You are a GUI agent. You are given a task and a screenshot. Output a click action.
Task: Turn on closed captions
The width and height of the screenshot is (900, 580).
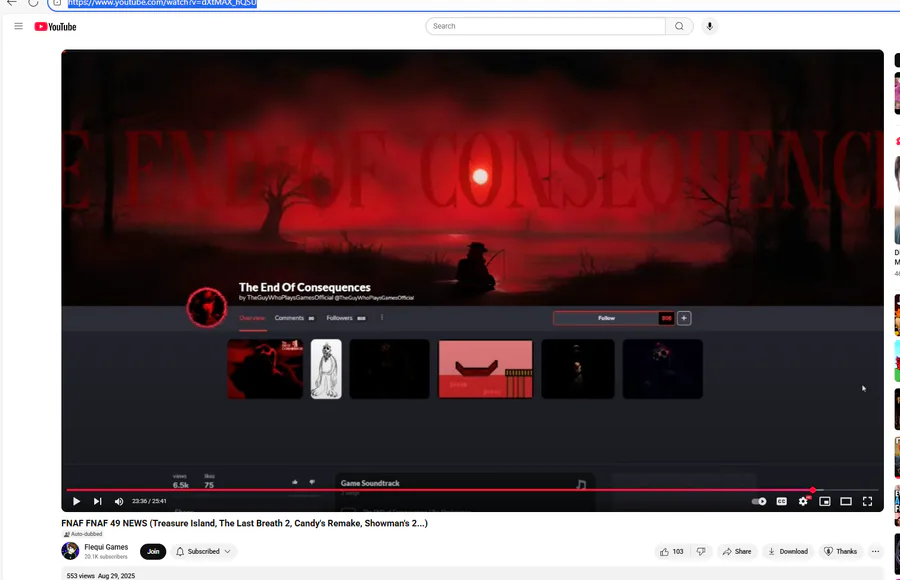(x=781, y=501)
